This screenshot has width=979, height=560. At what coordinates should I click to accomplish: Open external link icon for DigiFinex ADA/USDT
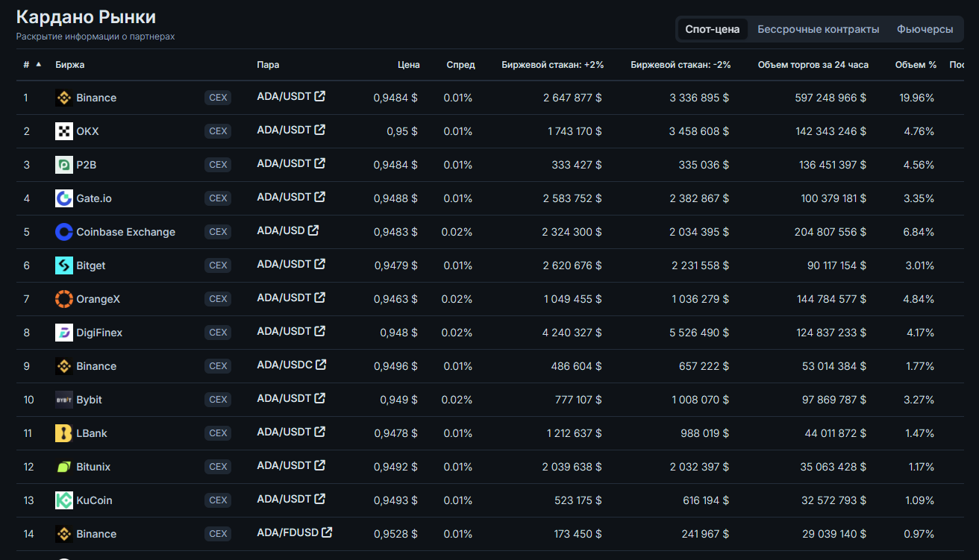[x=320, y=331]
